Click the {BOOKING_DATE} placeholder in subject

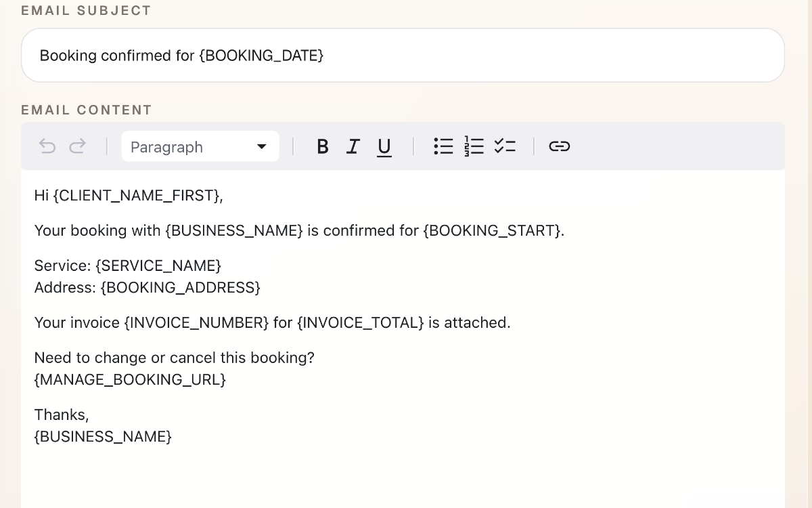coord(261,56)
